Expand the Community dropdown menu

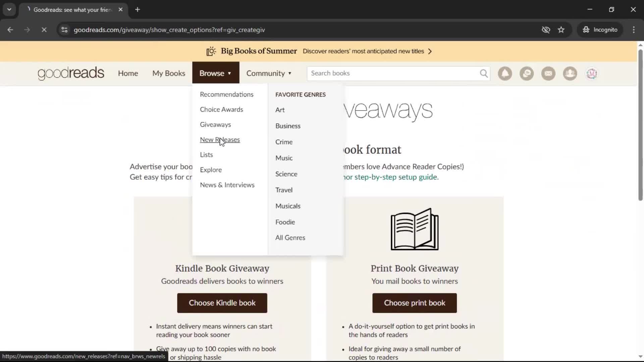point(269,73)
